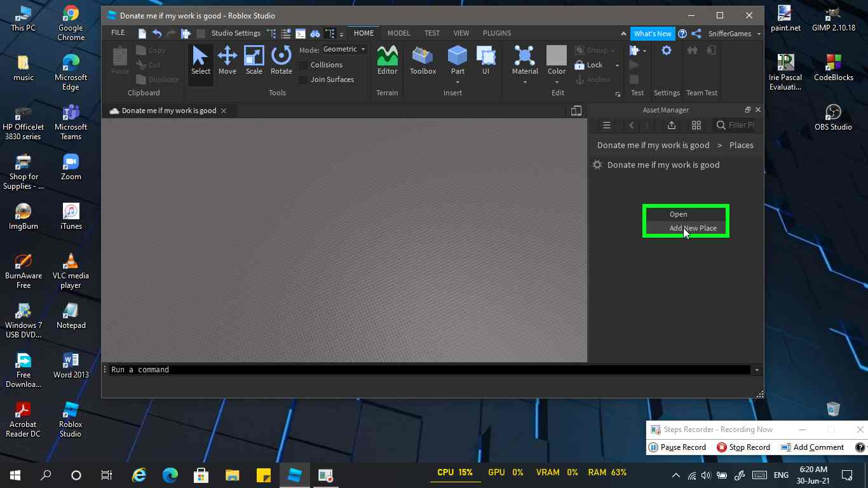Open the Asset Manager hamburger menu
Image resolution: width=868 pixels, height=488 pixels.
(607, 125)
